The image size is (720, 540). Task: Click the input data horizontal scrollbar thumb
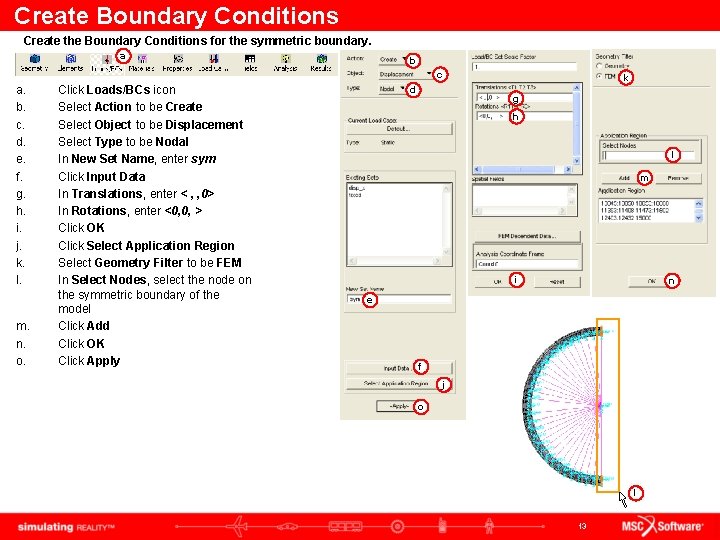519,169
